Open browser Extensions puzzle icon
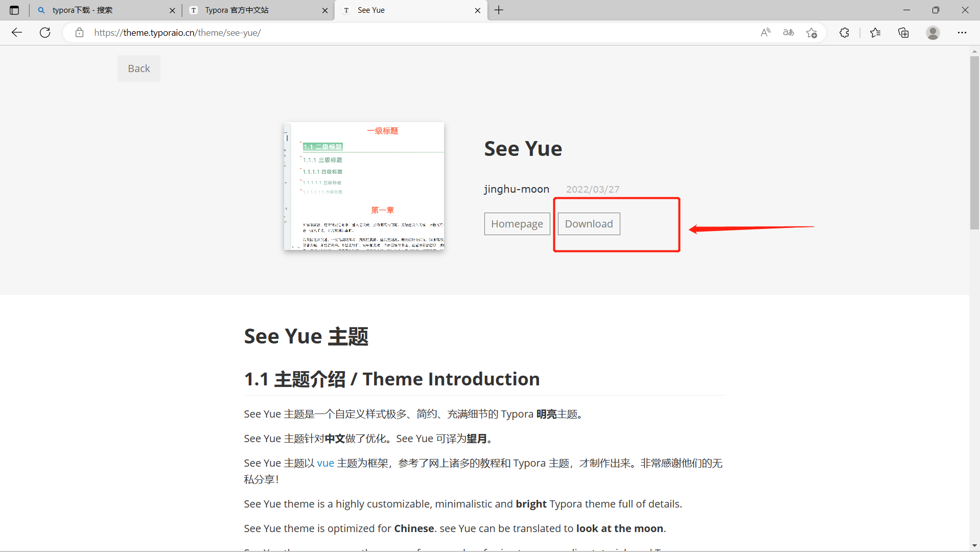The width and height of the screenshot is (980, 552). tap(844, 33)
